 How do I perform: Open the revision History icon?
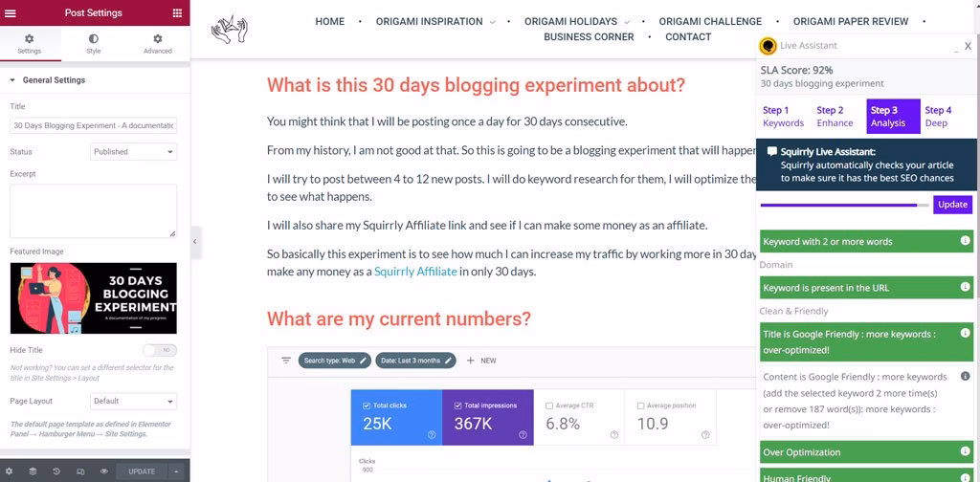(56, 471)
